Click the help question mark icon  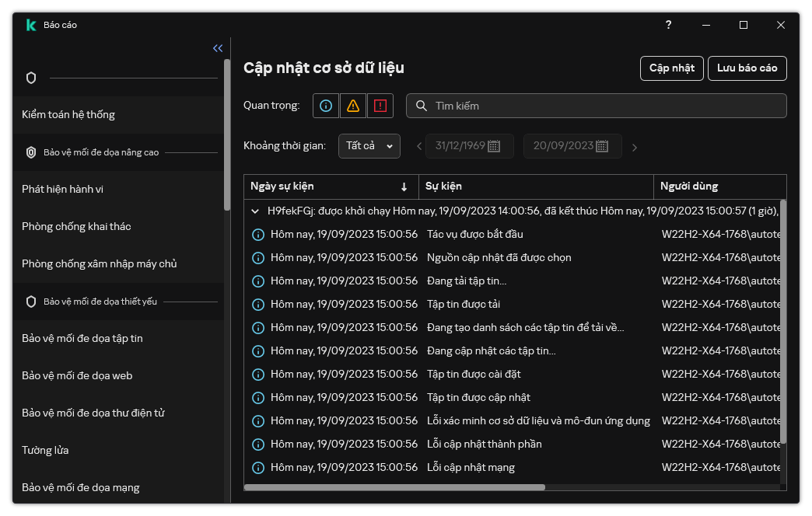pos(668,25)
